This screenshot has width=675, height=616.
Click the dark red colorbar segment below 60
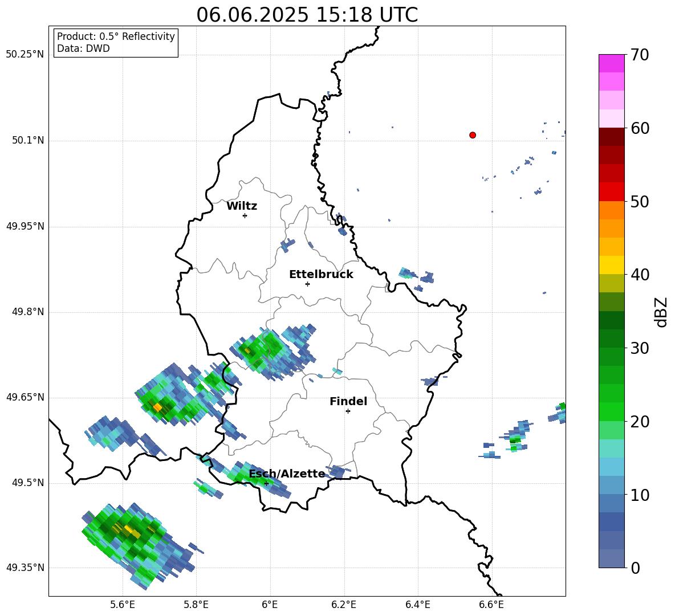point(611,137)
